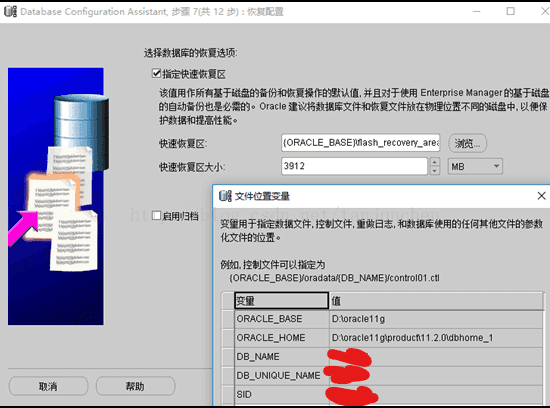Select the ORACLE_BASE variable cell
The image size is (550, 408).
click(x=282, y=319)
